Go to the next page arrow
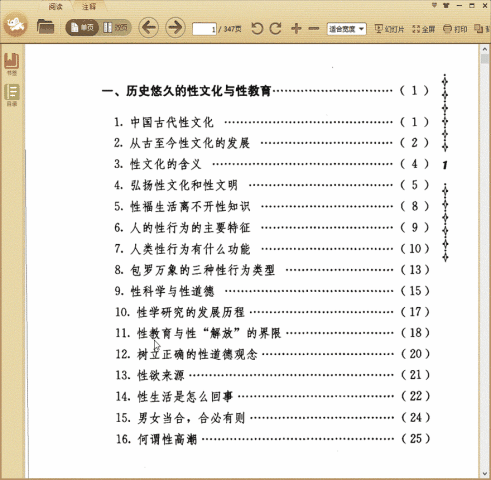Viewport: 491px width, 480px height. (175, 28)
